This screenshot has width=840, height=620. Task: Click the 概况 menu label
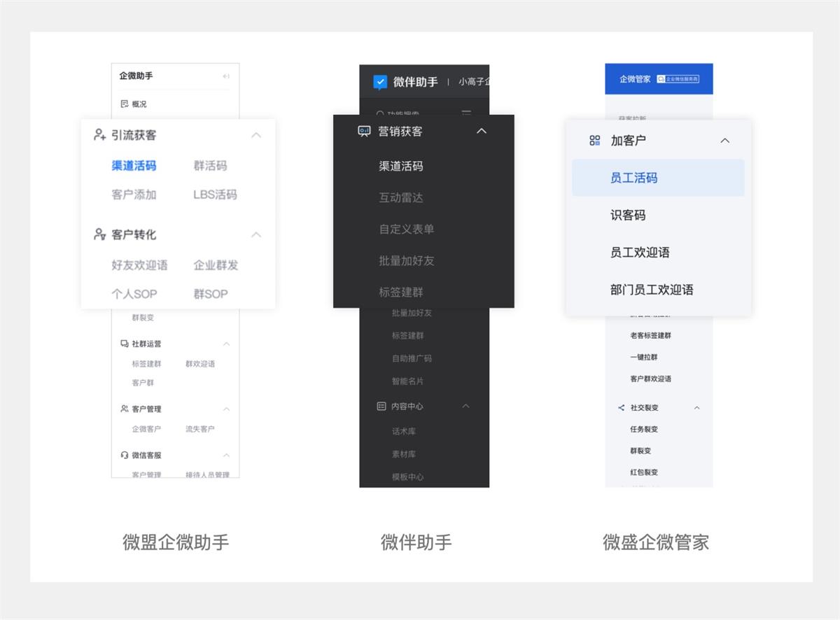click(x=139, y=104)
